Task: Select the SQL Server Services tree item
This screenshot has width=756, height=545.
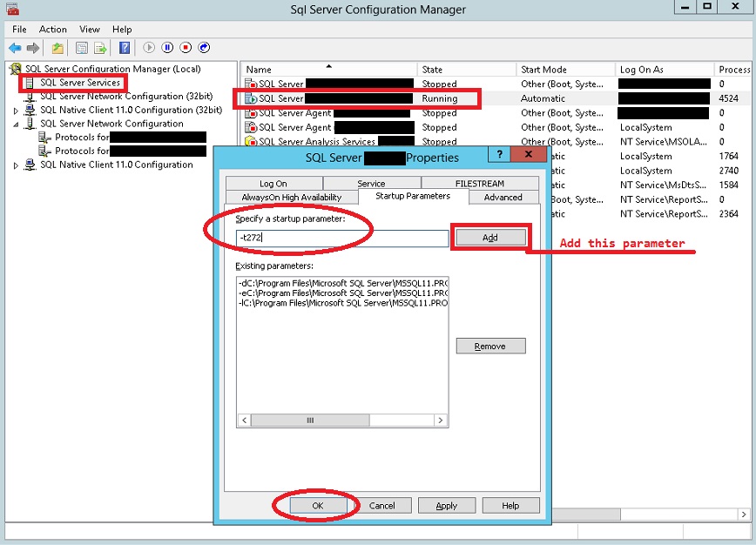Action: pos(80,83)
